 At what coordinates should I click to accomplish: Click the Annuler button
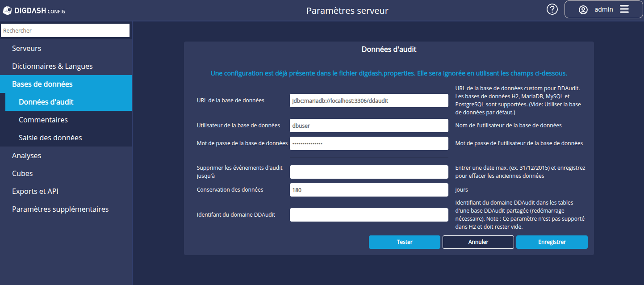point(478,242)
